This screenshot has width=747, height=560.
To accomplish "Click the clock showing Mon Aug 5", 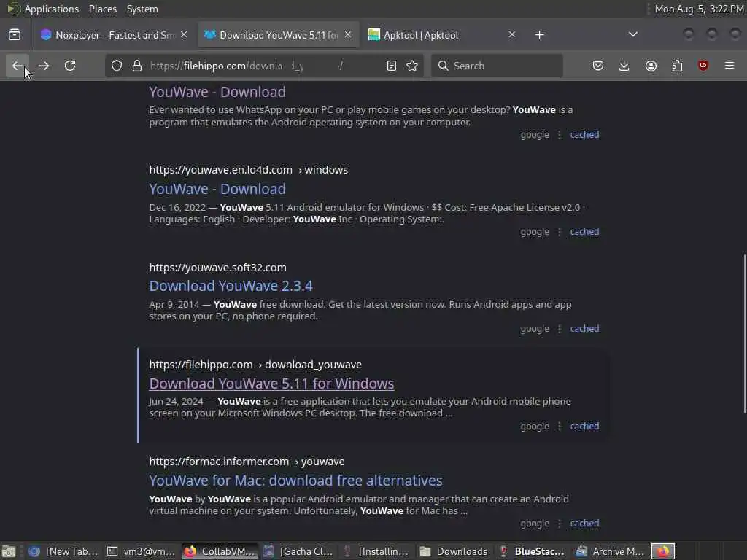I will pos(698,9).
